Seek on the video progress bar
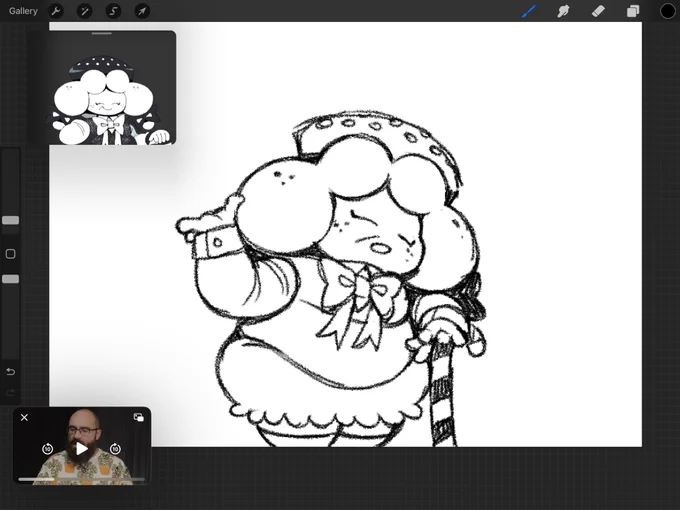Screen dimensions: 680x510 click(x=82, y=479)
